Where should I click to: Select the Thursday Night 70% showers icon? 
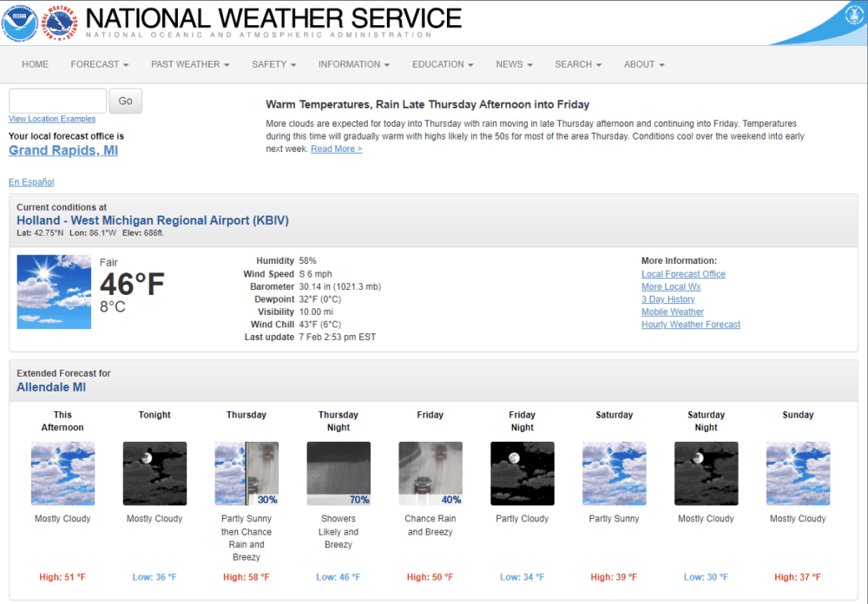339,473
